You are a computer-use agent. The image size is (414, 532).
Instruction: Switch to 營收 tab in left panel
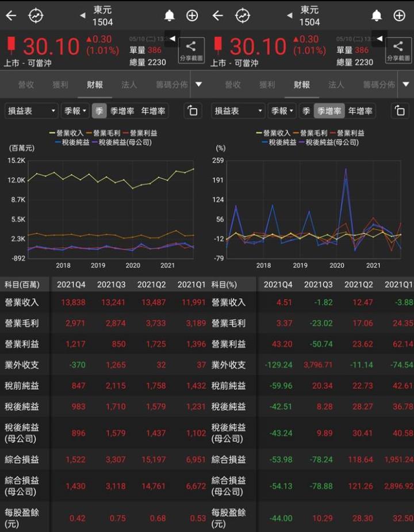[26, 84]
